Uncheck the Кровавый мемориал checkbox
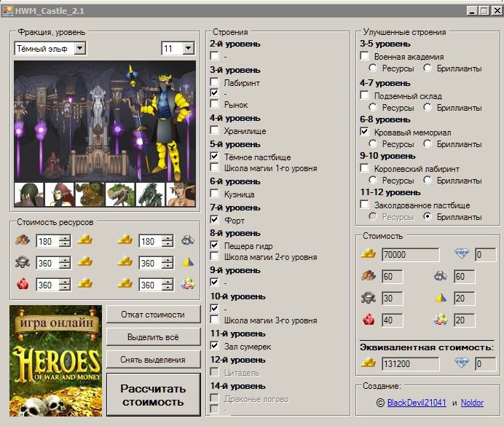 tap(364, 131)
